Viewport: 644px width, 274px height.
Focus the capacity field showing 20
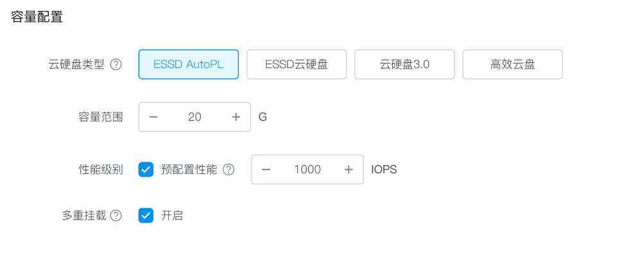195,117
